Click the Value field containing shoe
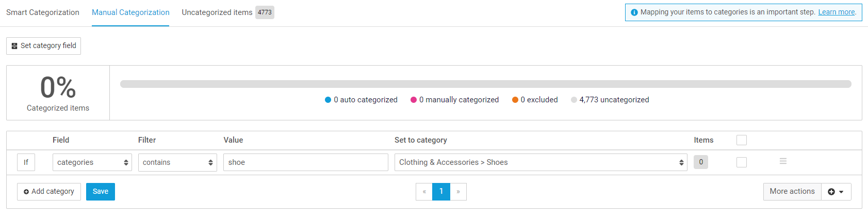Viewport: 868px width, 215px height. (x=305, y=162)
